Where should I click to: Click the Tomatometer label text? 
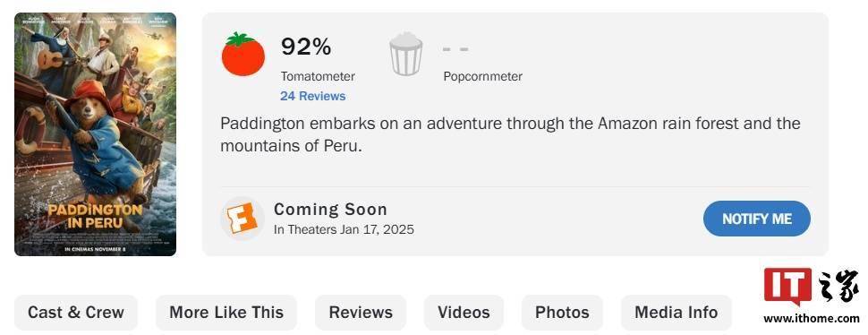pos(318,76)
